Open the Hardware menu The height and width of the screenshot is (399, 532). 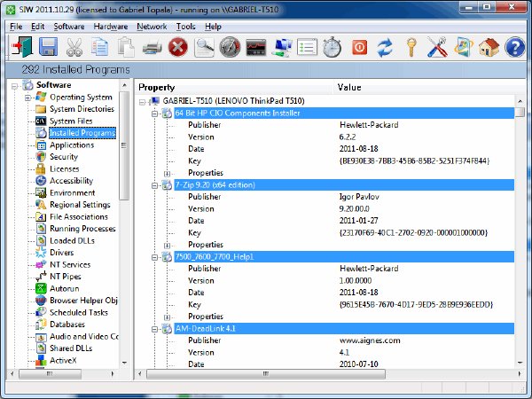(111, 27)
